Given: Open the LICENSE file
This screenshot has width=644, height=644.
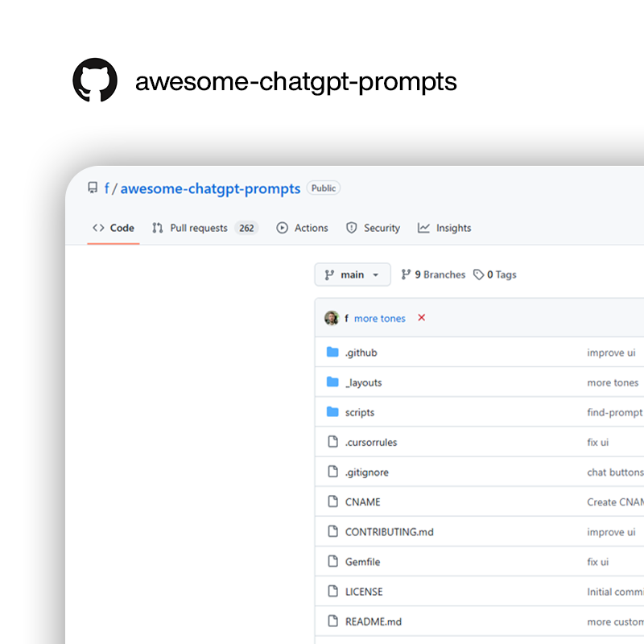Looking at the screenshot, I should point(364,592).
